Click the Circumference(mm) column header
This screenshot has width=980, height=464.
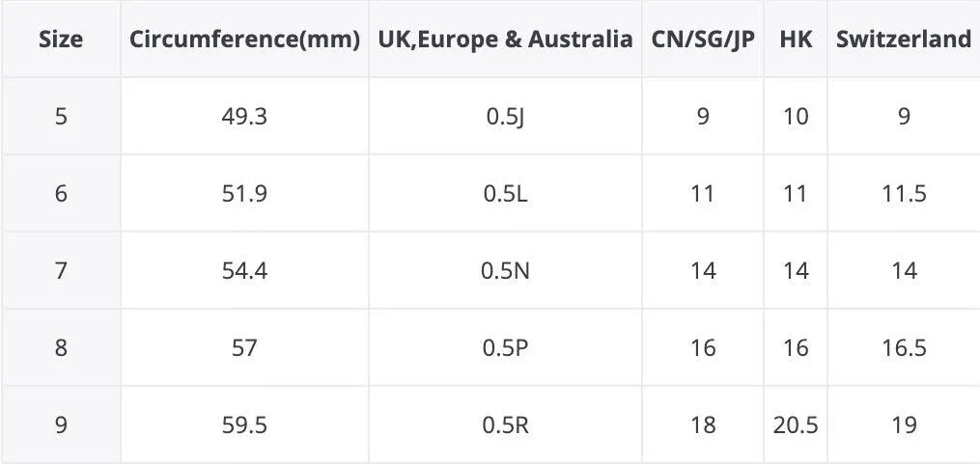click(x=244, y=39)
